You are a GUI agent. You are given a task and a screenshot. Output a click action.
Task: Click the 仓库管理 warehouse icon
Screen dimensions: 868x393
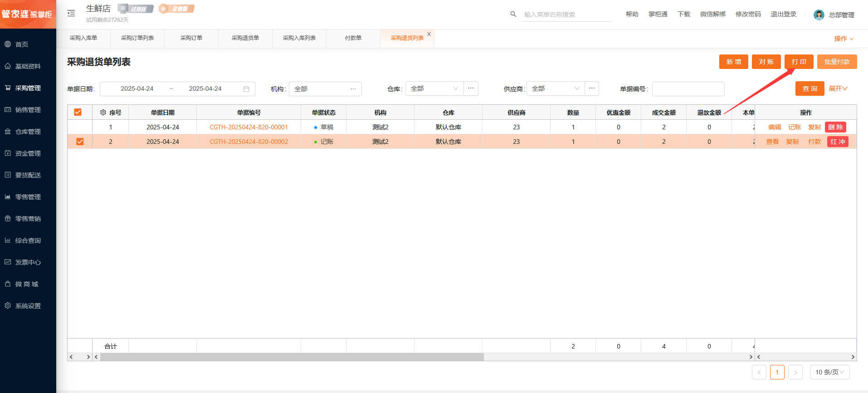pos(8,131)
